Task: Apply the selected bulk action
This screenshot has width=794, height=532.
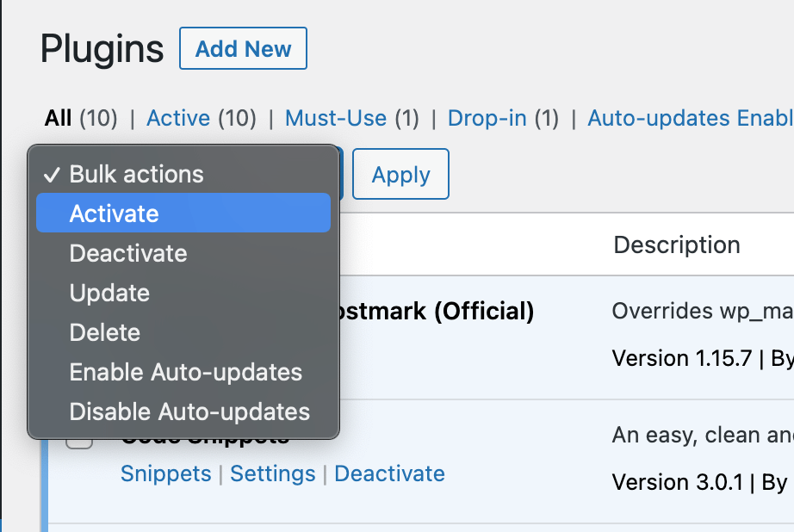Action: pos(400,174)
